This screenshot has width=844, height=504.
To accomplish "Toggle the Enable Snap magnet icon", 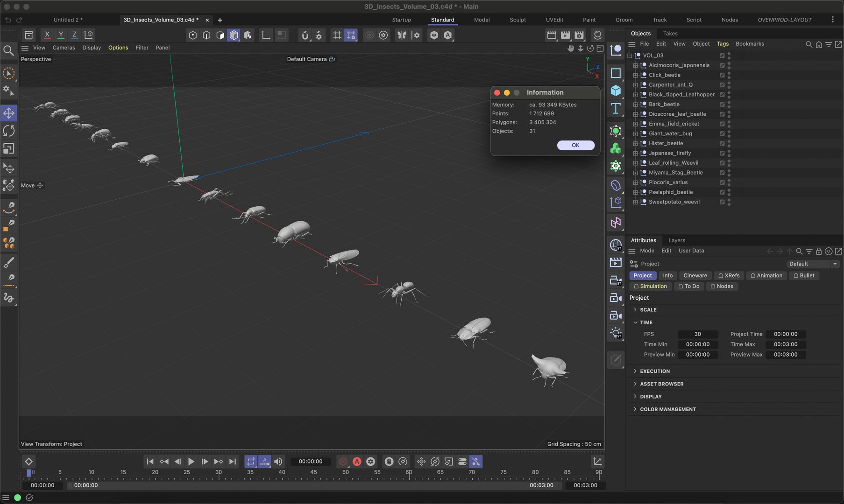I will 305,35.
